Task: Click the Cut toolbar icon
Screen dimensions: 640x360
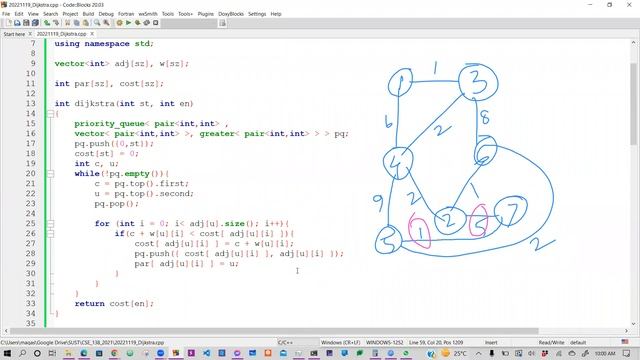Action: [x=68, y=23]
